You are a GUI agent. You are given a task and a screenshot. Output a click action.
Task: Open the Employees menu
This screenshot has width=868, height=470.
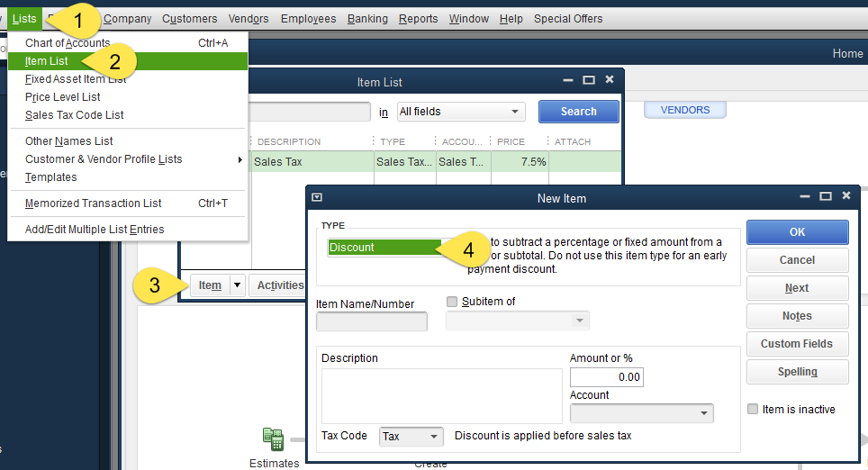[x=308, y=19]
